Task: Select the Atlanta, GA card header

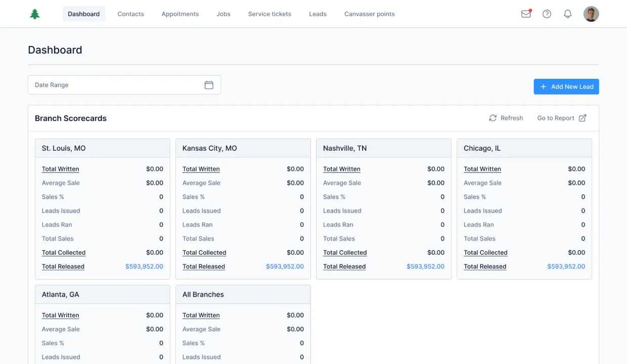Action: [103, 294]
